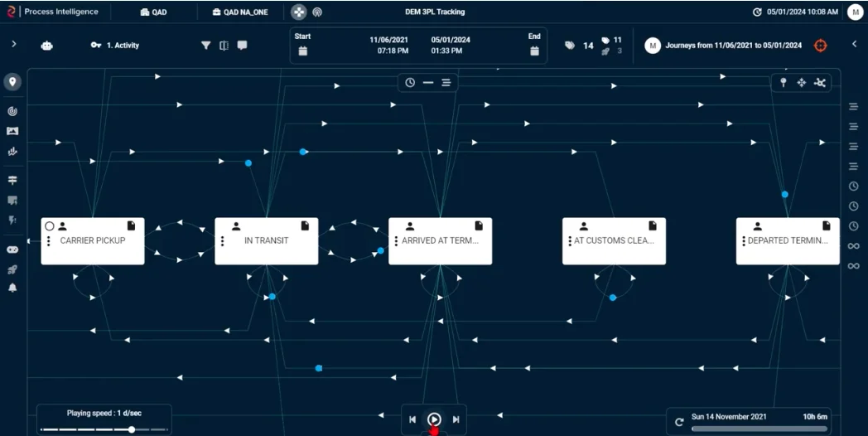Image resolution: width=868 pixels, height=436 pixels.
Task: Click the rocket count 3
Action: pyautogui.click(x=611, y=51)
